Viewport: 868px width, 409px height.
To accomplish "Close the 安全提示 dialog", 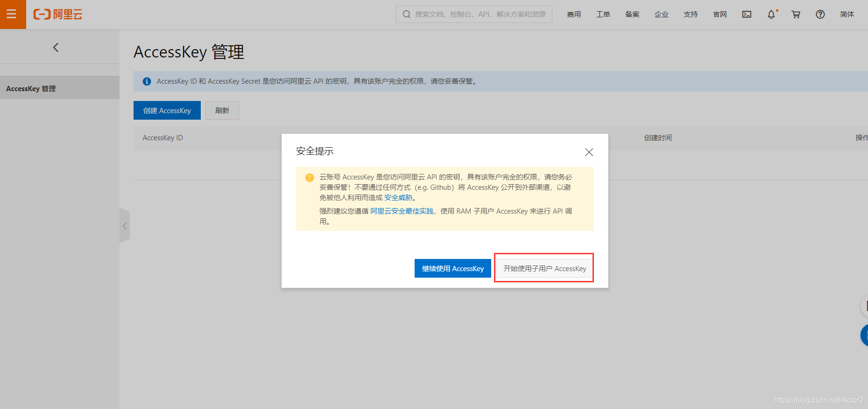I will (589, 152).
